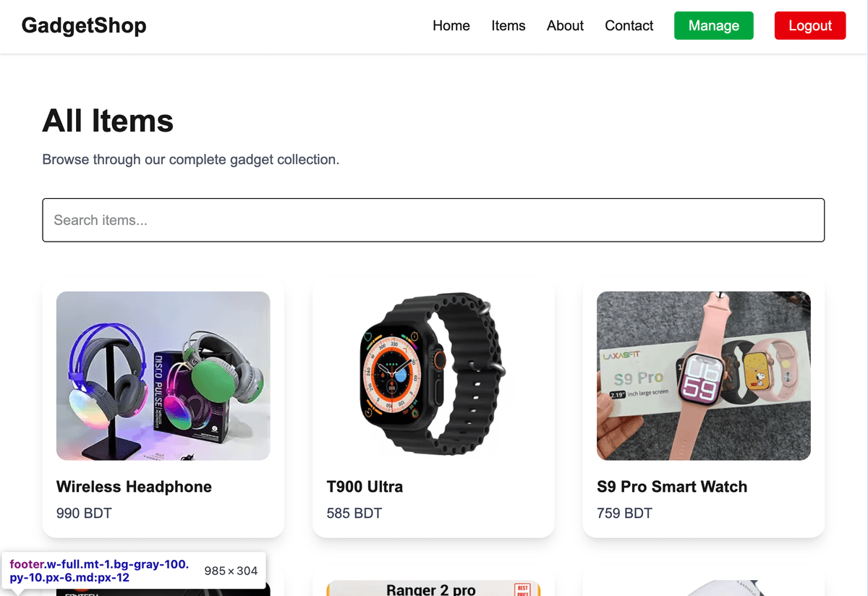Click the red Logout button
This screenshot has width=868, height=596.
809,25
